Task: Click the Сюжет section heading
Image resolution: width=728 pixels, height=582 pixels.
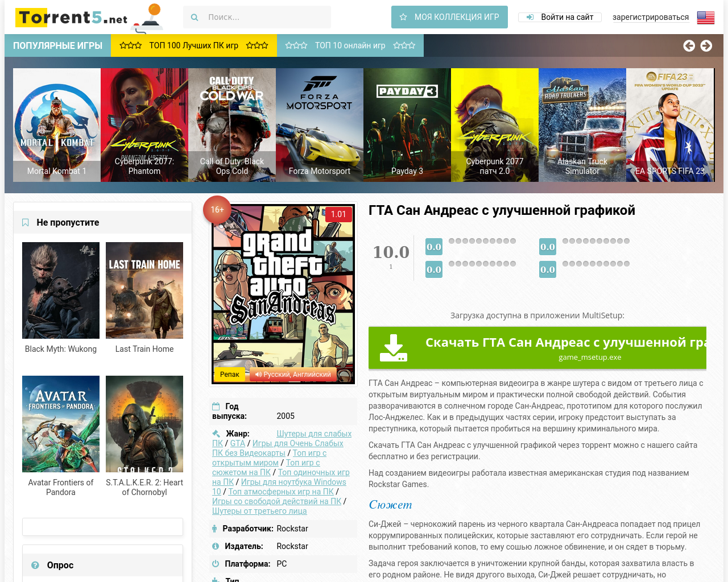Action: (390, 505)
